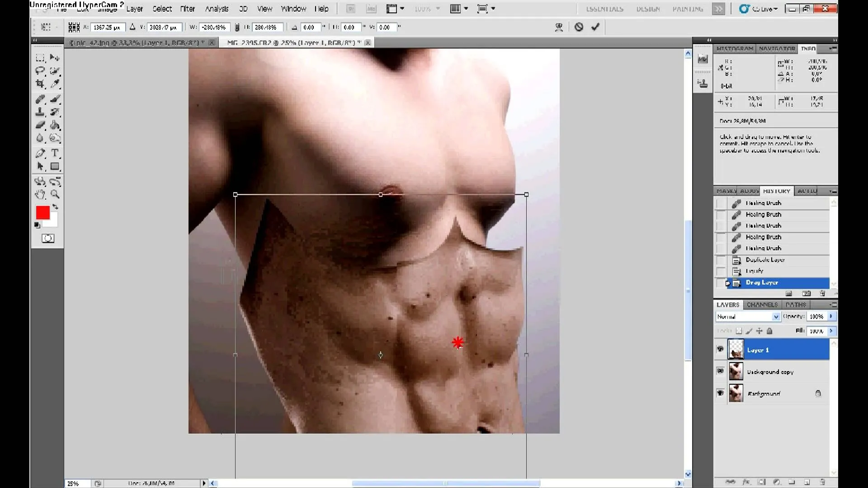
Task: Select the Move tool
Action: click(x=55, y=58)
